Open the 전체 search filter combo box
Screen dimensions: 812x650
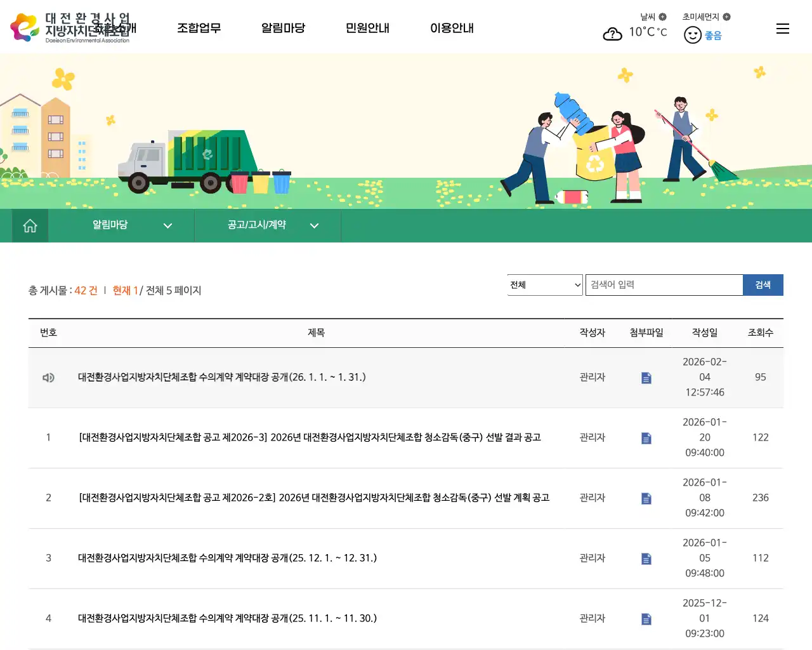tap(544, 284)
